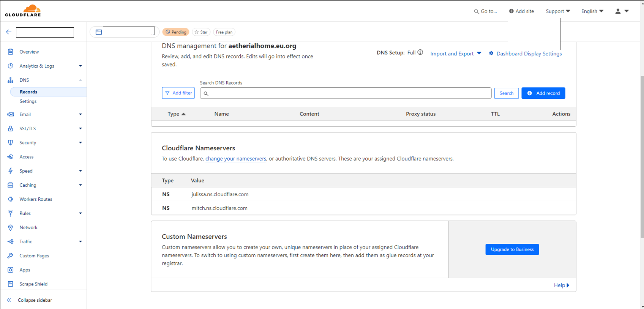Click the site browser window icon

(99, 32)
